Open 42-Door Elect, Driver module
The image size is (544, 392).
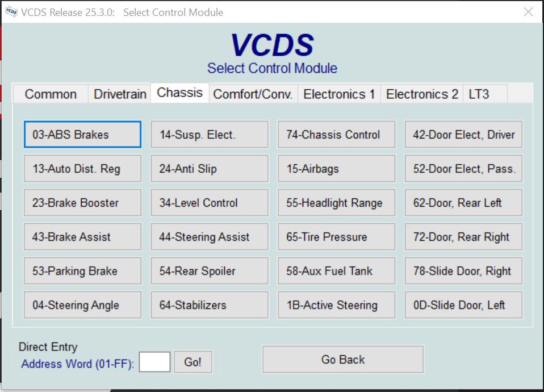point(463,135)
